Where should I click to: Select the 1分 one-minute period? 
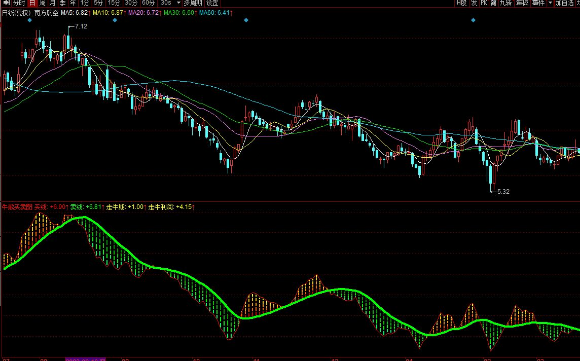point(85,3)
